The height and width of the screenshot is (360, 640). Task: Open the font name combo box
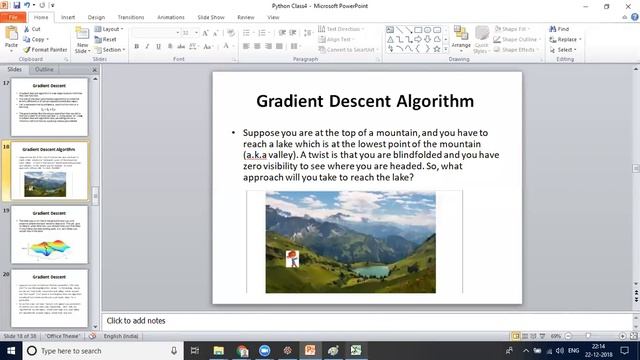(x=156, y=33)
